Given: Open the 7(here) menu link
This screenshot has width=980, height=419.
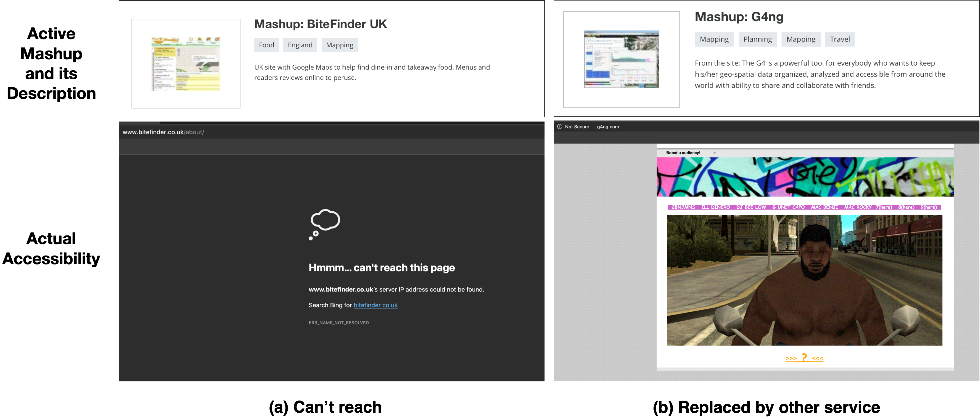Looking at the screenshot, I should 884,207.
